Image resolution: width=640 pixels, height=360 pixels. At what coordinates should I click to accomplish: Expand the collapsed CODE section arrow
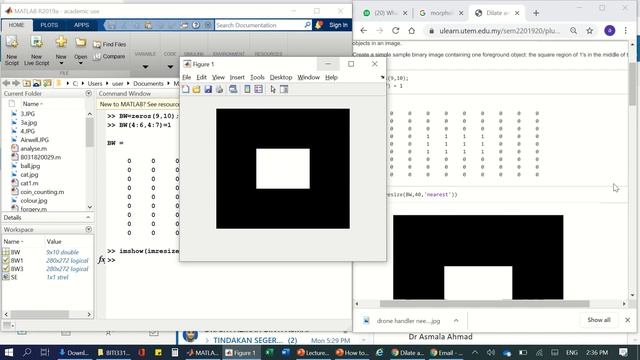(170, 67)
